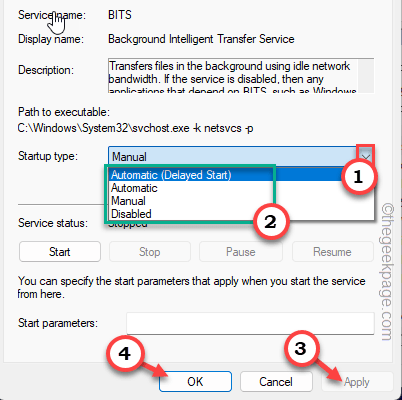Dismiss dialog with Cancel button
This screenshot has width=402, height=400.
tap(276, 381)
